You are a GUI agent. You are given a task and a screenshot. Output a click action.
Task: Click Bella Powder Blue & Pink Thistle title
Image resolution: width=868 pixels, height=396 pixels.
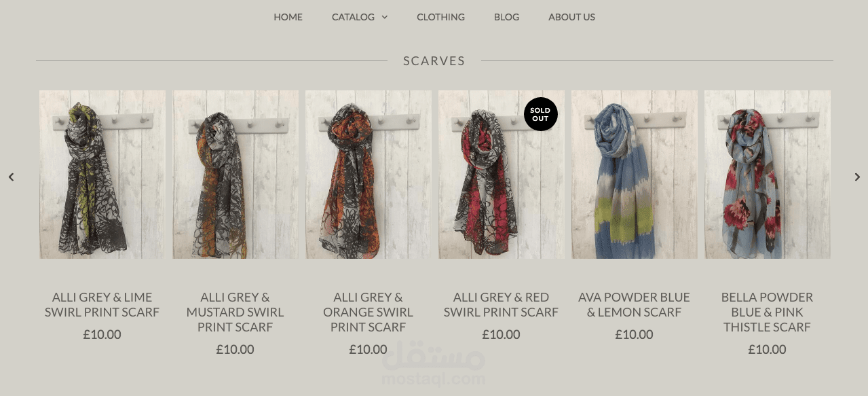(x=768, y=312)
